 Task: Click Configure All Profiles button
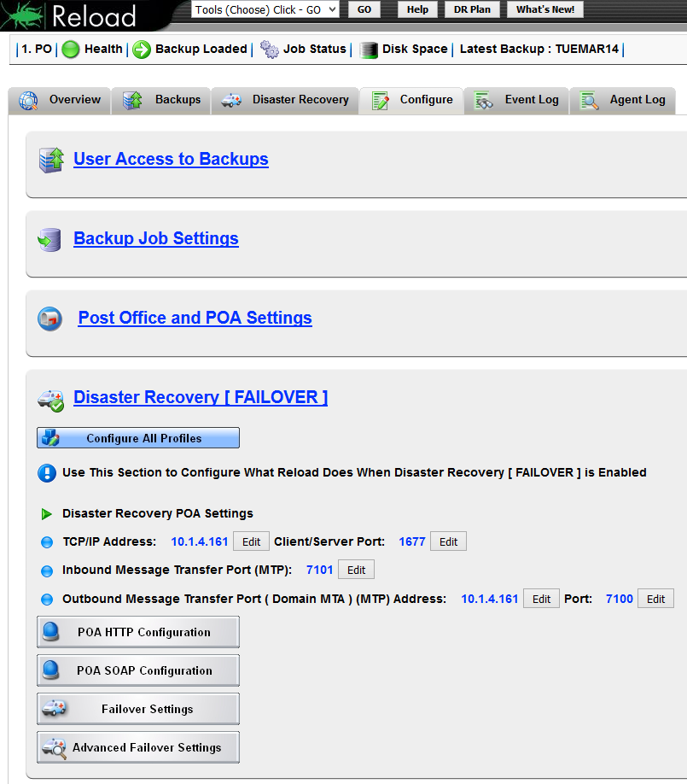[x=138, y=438]
